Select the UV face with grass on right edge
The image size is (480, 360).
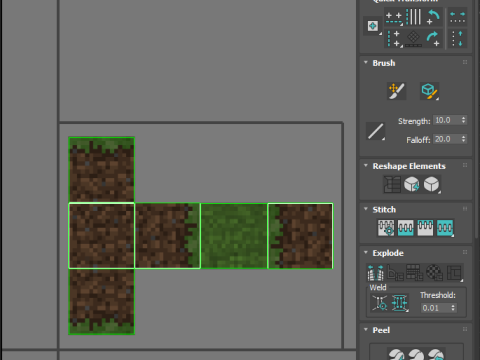pyautogui.click(x=167, y=236)
